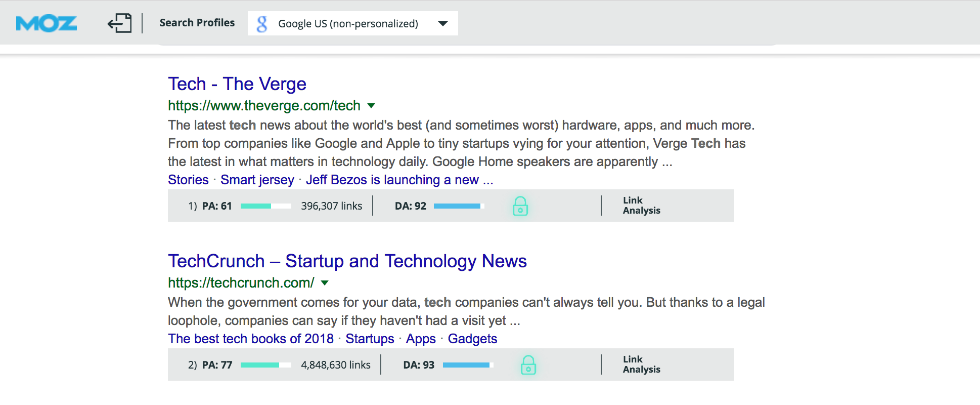Select the 'Gadgets' sitelink
The image size is (980, 405).
(472, 339)
